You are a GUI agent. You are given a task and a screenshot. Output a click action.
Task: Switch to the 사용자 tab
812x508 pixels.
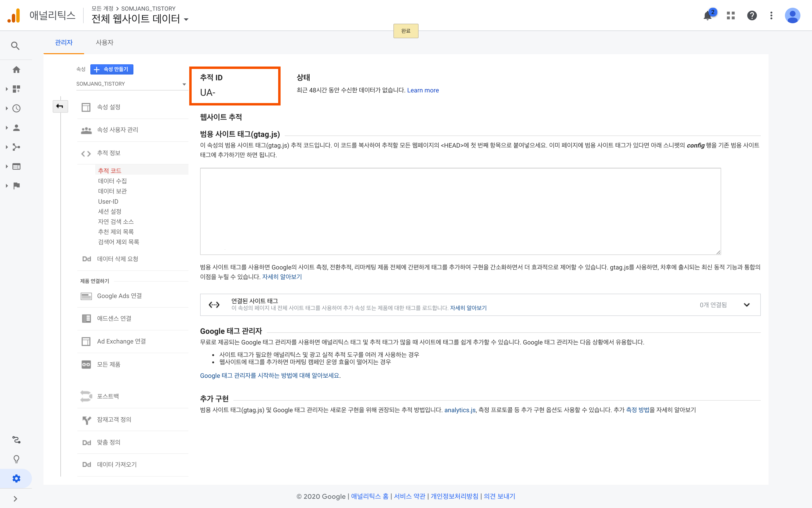(x=105, y=43)
